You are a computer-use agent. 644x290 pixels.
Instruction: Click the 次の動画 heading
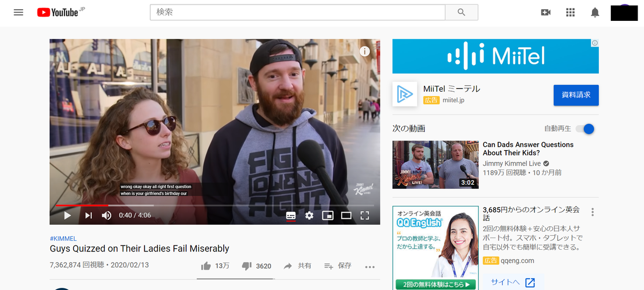coord(409,129)
